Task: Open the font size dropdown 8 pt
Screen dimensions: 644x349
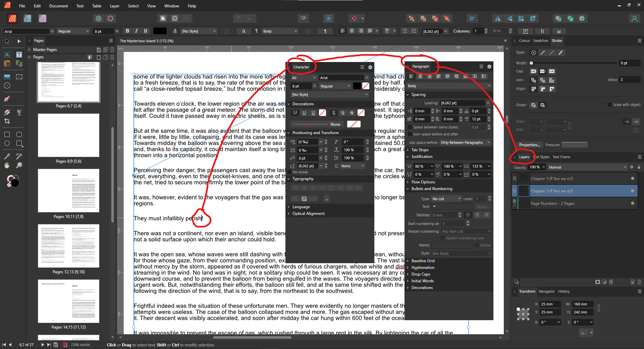Action: click(x=117, y=31)
